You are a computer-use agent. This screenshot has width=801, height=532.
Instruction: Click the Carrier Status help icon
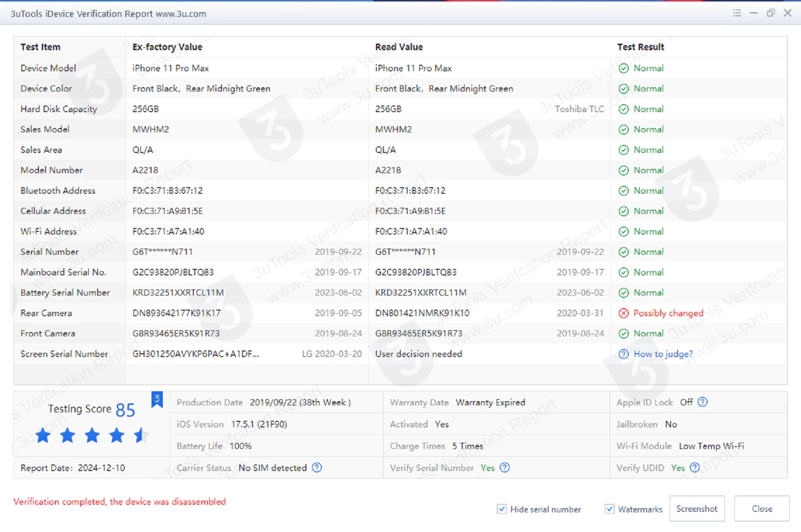pyautogui.click(x=317, y=468)
